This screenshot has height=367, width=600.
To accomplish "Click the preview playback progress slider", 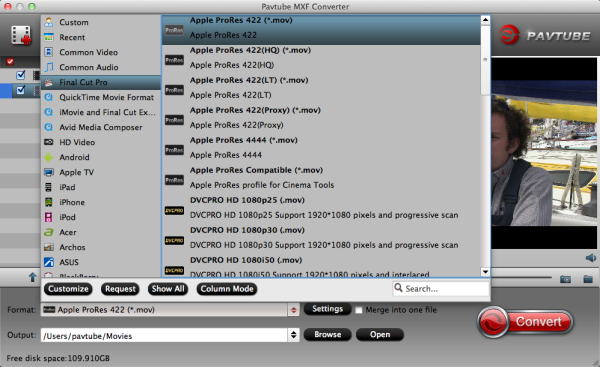I will click(521, 277).
